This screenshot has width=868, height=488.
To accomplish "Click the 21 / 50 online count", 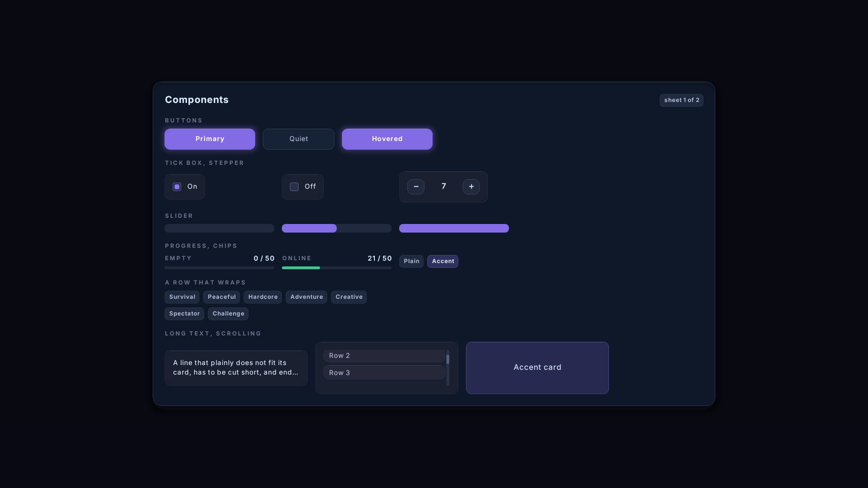I will pyautogui.click(x=380, y=258).
